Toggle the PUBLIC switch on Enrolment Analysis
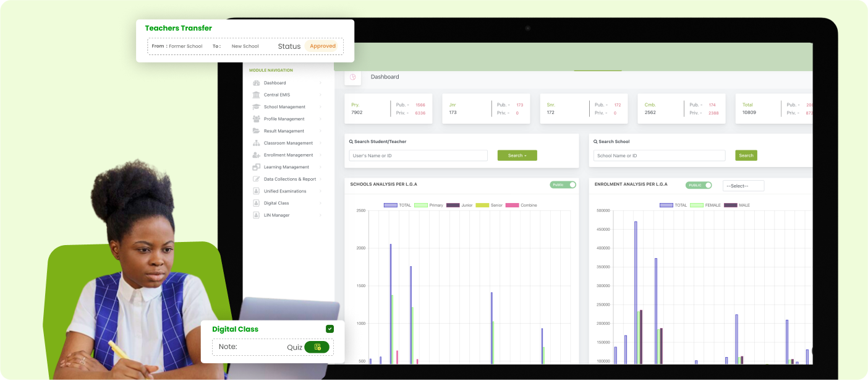The image size is (868, 380). [699, 185]
